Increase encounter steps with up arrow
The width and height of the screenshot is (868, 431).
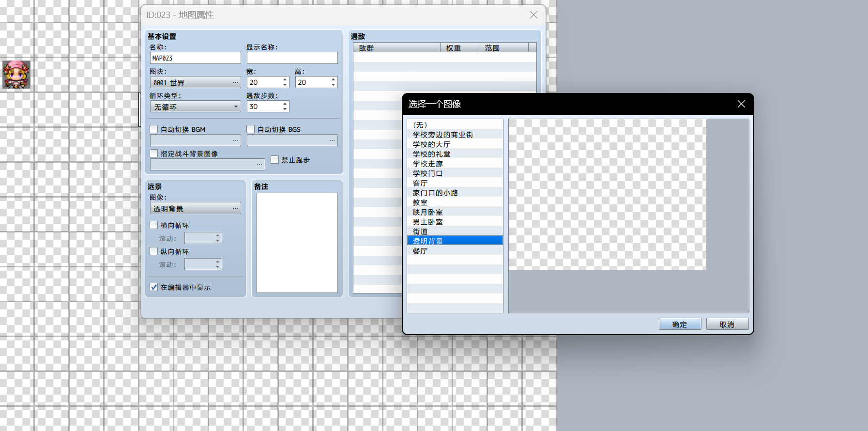[285, 104]
